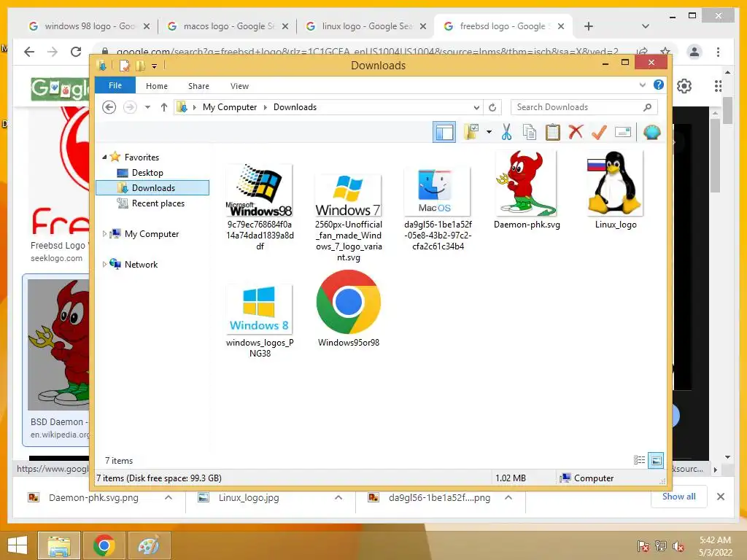Click the Explorer Back arrow button
Image resolution: width=747 pixels, height=560 pixels.
[x=109, y=107]
